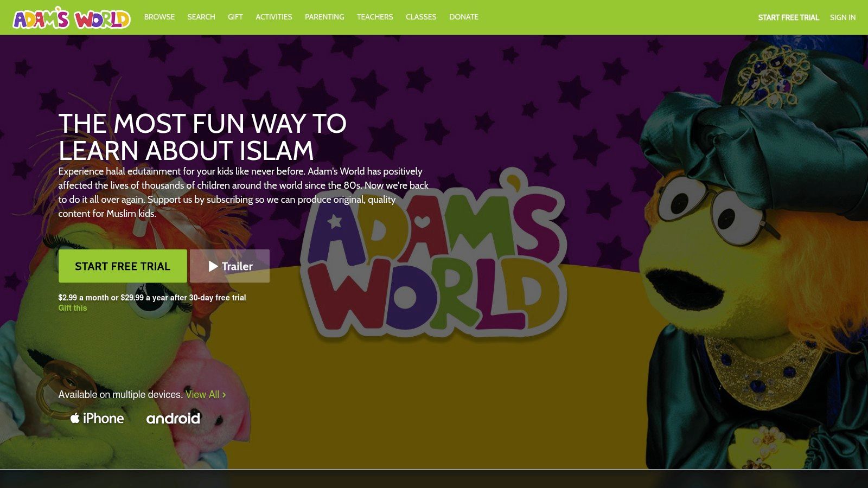Click the Trailer button
This screenshot has width=868, height=488.
click(x=229, y=266)
